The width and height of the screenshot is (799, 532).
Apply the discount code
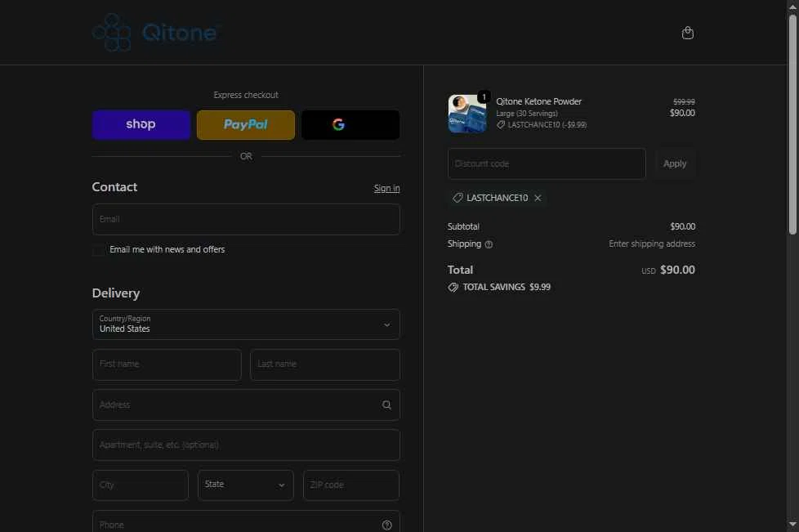tap(675, 163)
